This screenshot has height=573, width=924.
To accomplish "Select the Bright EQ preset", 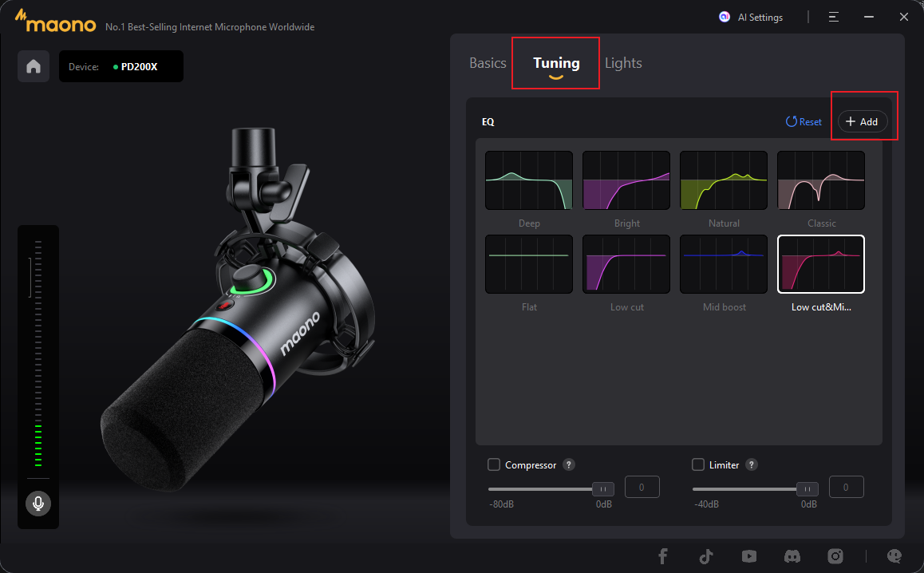I will click(x=626, y=180).
